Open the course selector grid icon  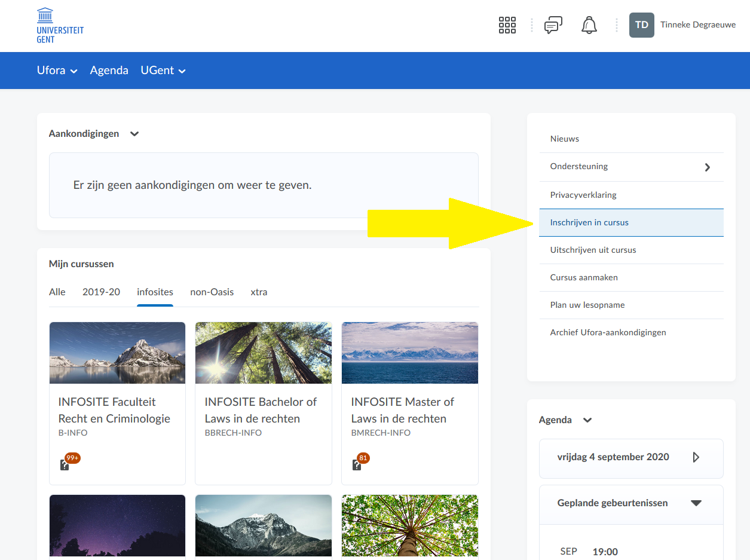(x=507, y=25)
